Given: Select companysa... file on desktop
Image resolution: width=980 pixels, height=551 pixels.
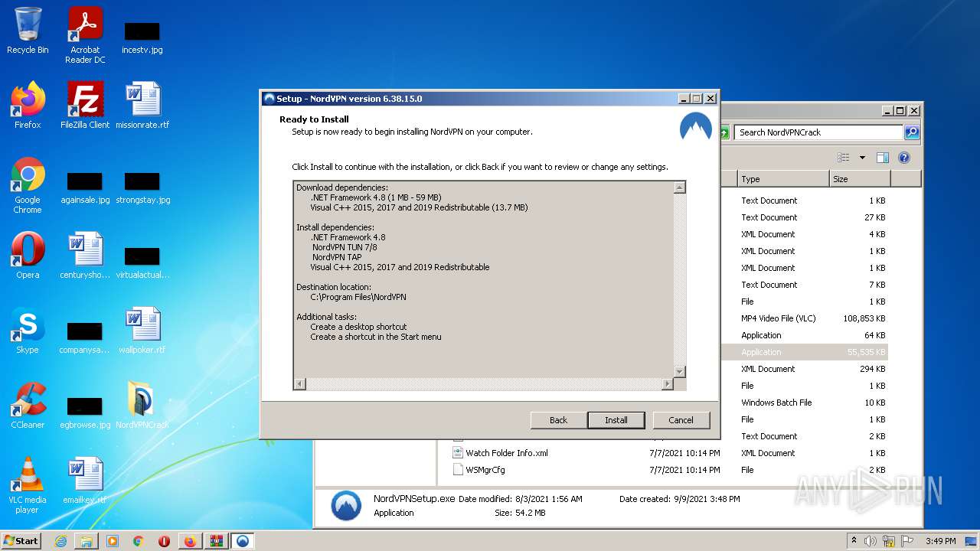Looking at the screenshot, I should (85, 338).
